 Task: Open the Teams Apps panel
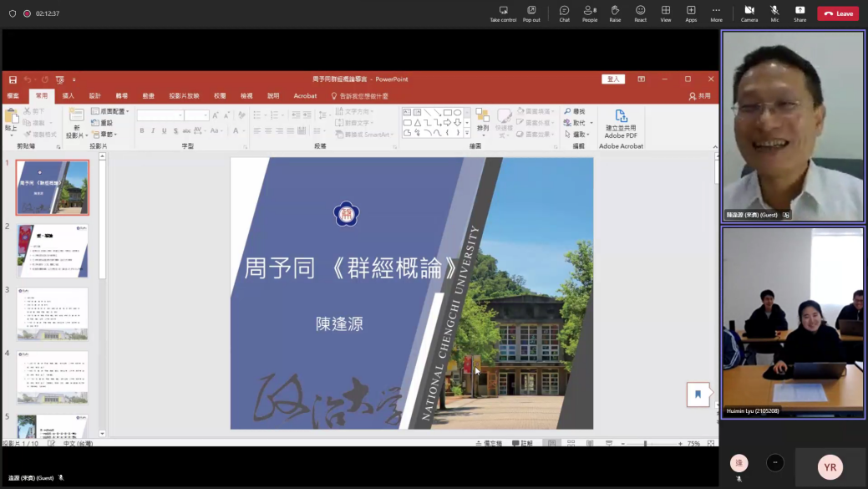tap(691, 13)
